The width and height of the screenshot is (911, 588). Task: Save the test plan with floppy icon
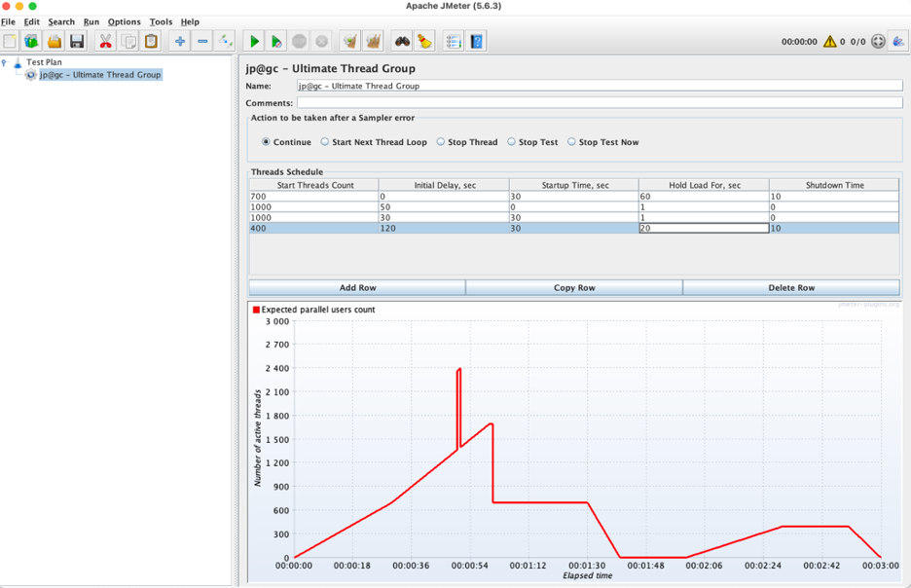coord(77,41)
